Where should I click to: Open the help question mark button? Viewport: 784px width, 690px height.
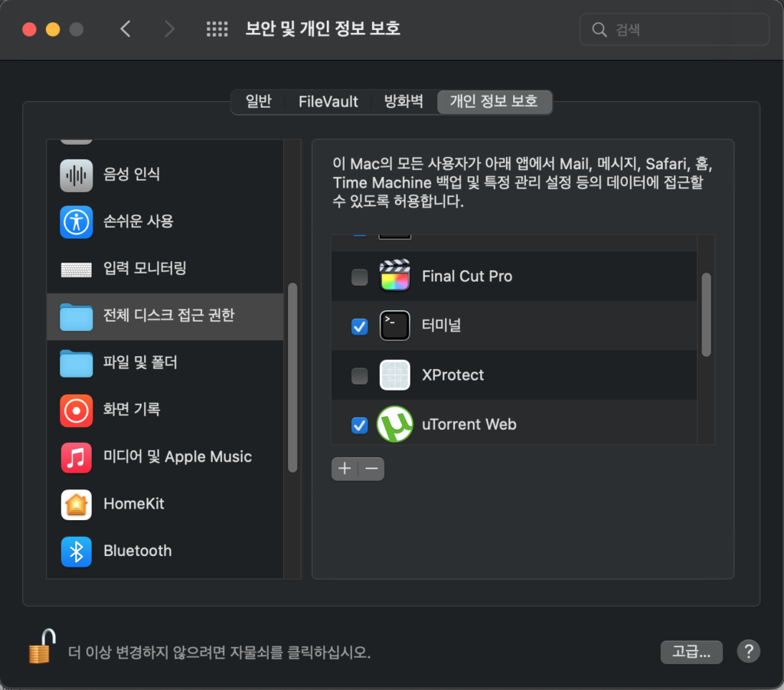click(x=748, y=652)
